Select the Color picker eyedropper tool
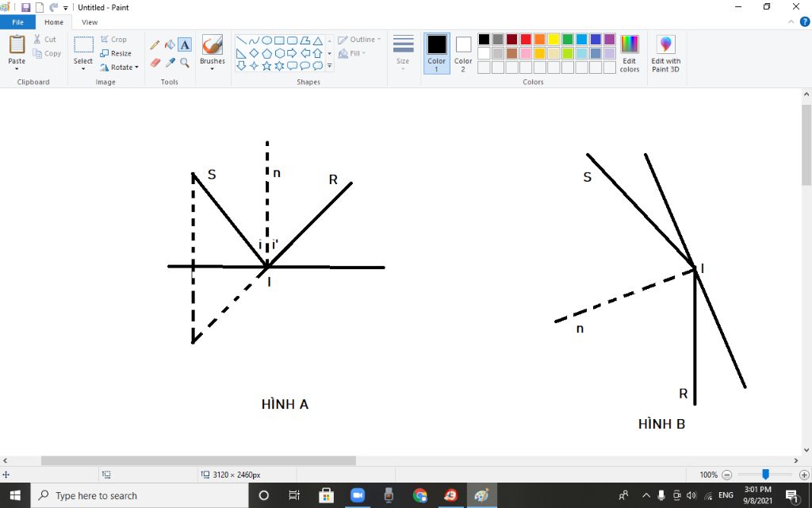 tap(170, 63)
